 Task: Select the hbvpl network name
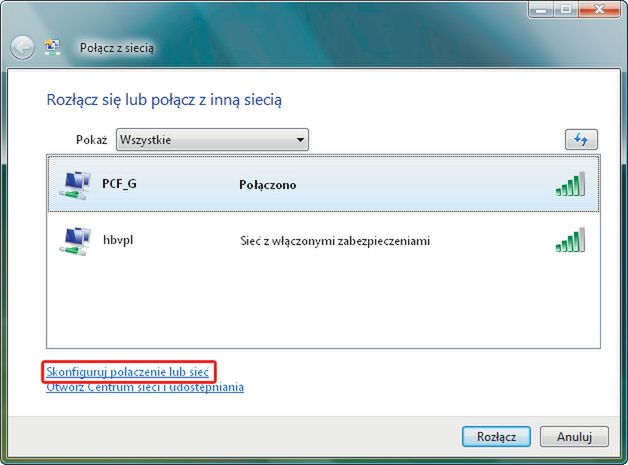pyautogui.click(x=118, y=240)
